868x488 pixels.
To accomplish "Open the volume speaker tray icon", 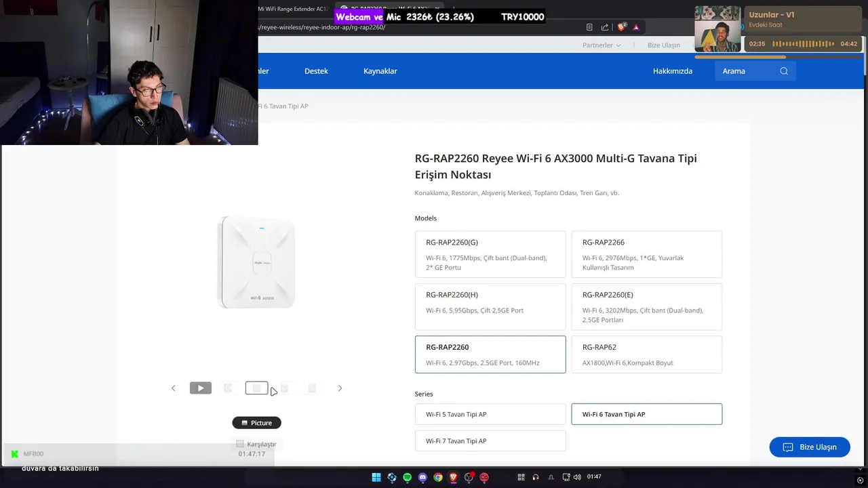I will coord(577,477).
